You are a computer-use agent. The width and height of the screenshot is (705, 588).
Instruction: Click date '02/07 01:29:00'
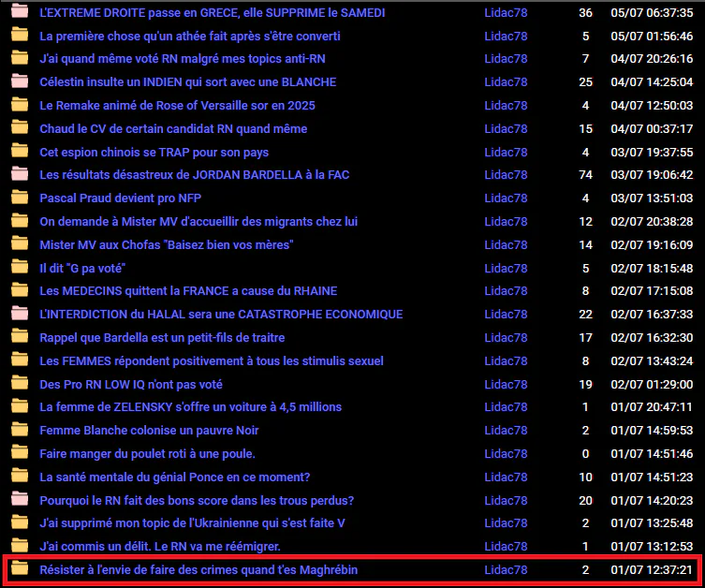[x=652, y=385]
